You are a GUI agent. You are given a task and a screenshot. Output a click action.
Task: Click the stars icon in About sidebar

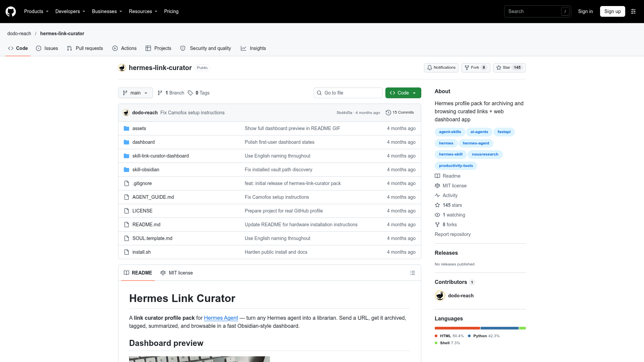point(437,205)
